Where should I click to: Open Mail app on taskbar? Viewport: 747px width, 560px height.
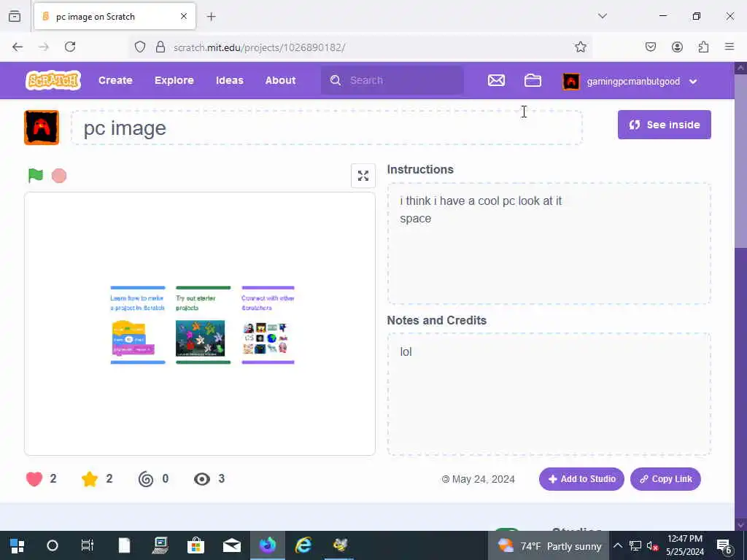pyautogui.click(x=231, y=545)
